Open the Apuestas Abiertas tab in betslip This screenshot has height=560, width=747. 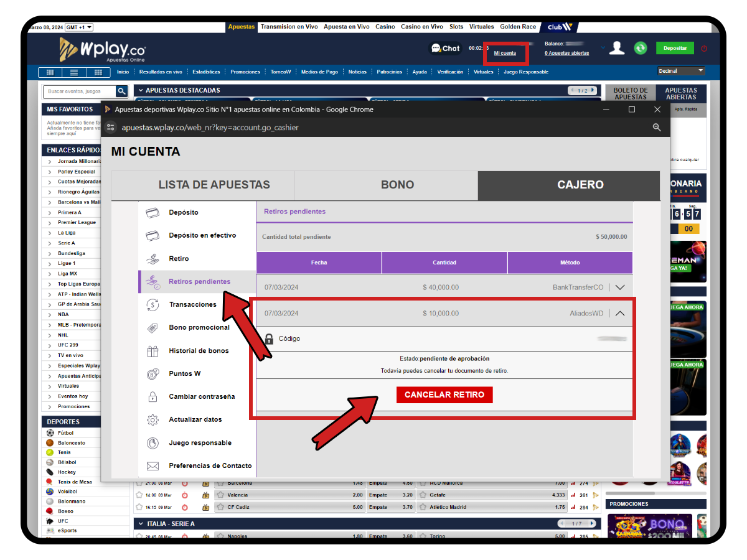pos(681,93)
